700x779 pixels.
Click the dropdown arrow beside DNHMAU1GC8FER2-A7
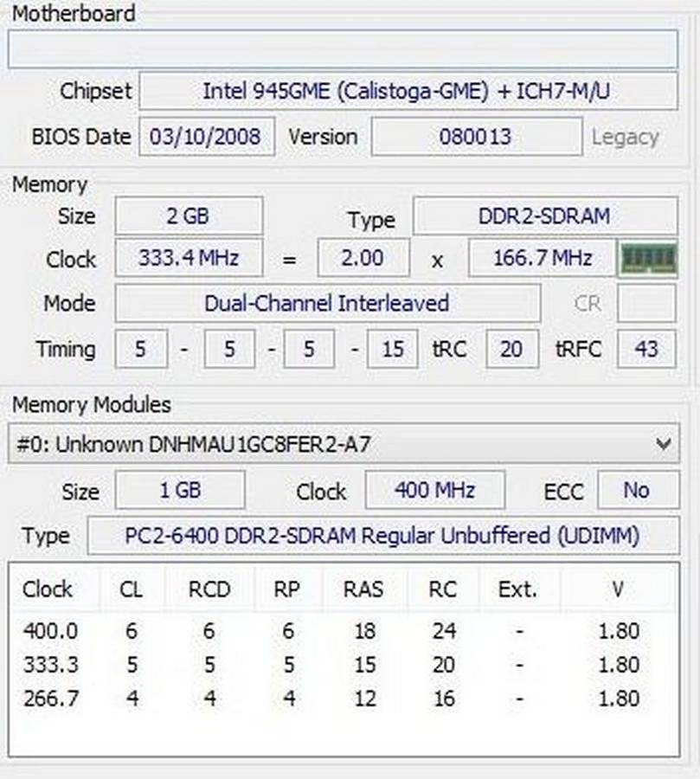pos(663,444)
